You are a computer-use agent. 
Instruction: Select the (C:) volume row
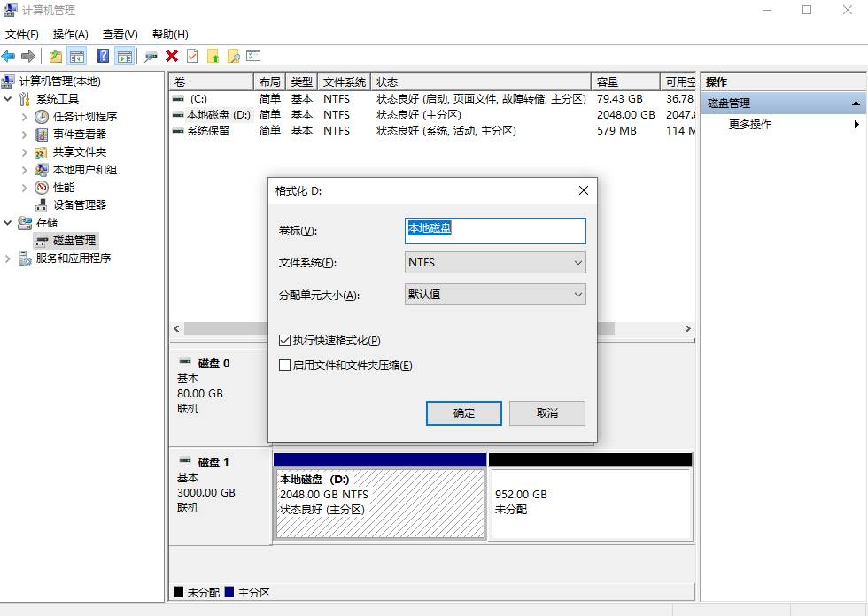pyautogui.click(x=432, y=99)
